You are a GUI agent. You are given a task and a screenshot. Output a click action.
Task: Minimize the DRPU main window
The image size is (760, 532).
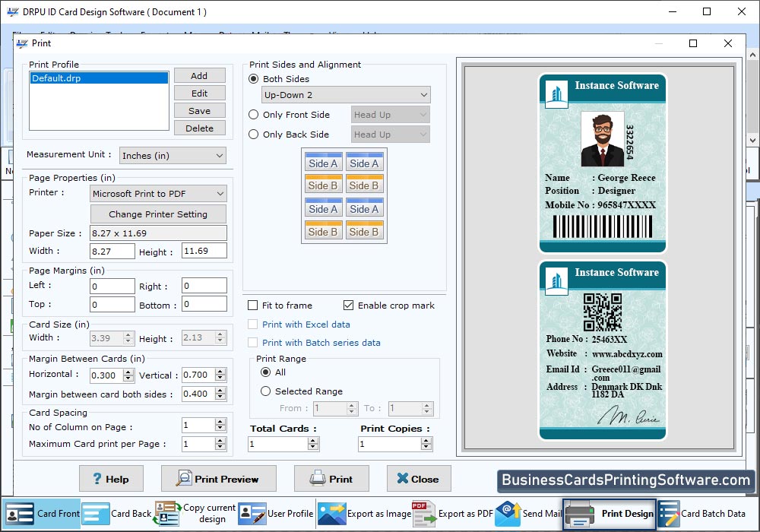673,11
